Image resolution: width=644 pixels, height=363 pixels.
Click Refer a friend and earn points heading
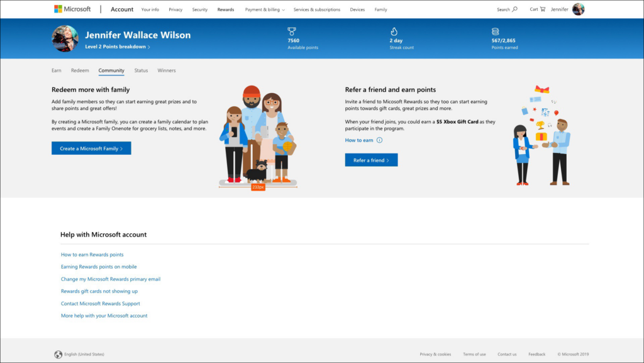coord(390,89)
